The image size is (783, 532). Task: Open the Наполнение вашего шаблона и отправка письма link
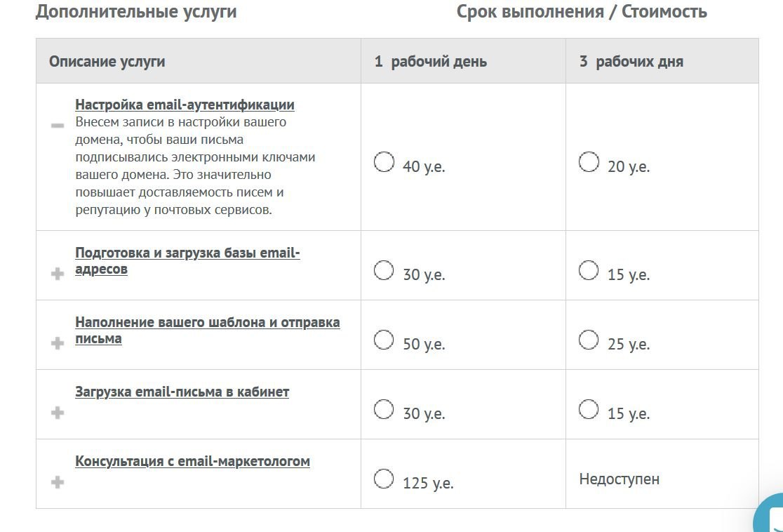(x=207, y=330)
